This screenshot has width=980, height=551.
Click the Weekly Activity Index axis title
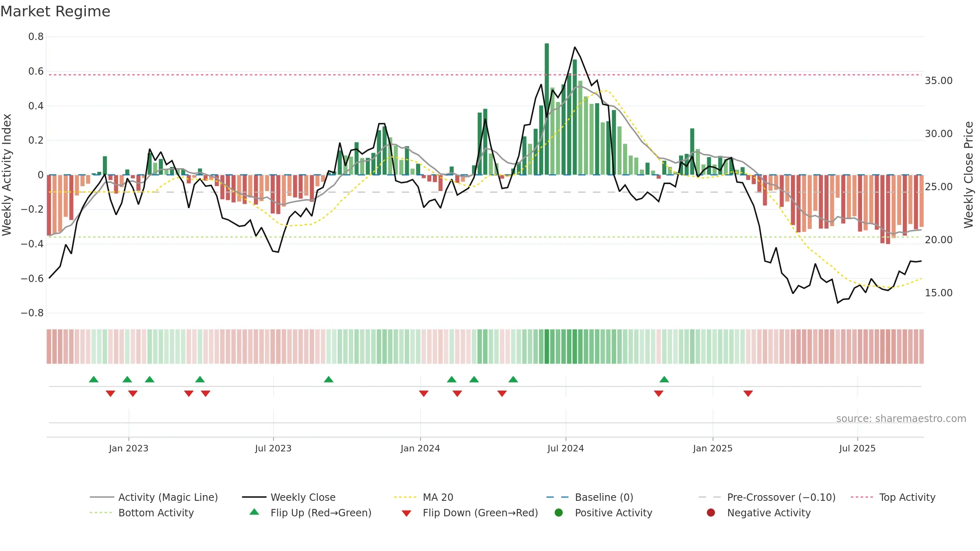point(7,175)
